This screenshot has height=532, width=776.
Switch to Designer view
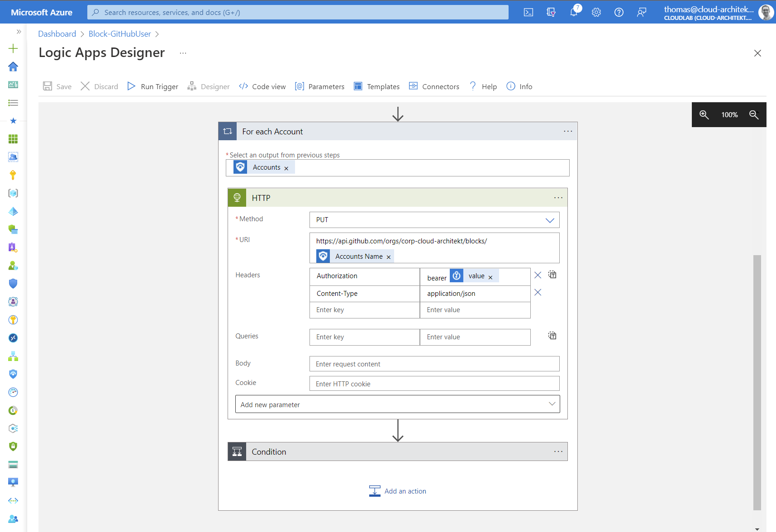click(x=209, y=86)
